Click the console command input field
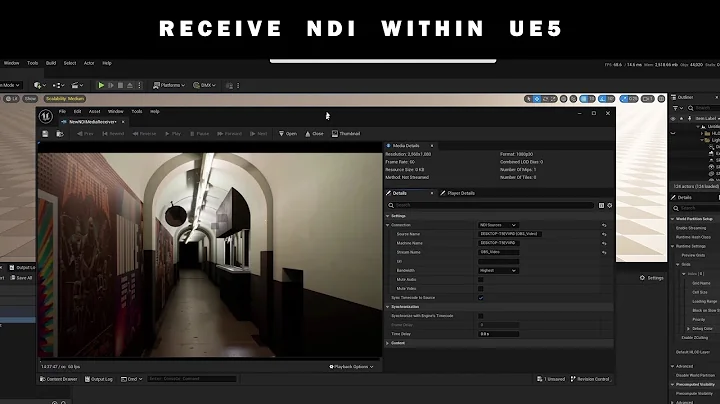Image resolution: width=720 pixels, height=404 pixels. 192,379
